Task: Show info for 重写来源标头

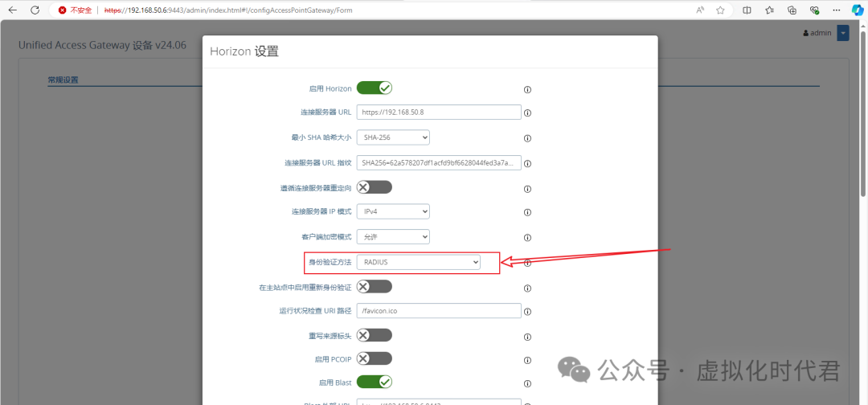Action: coord(527,337)
